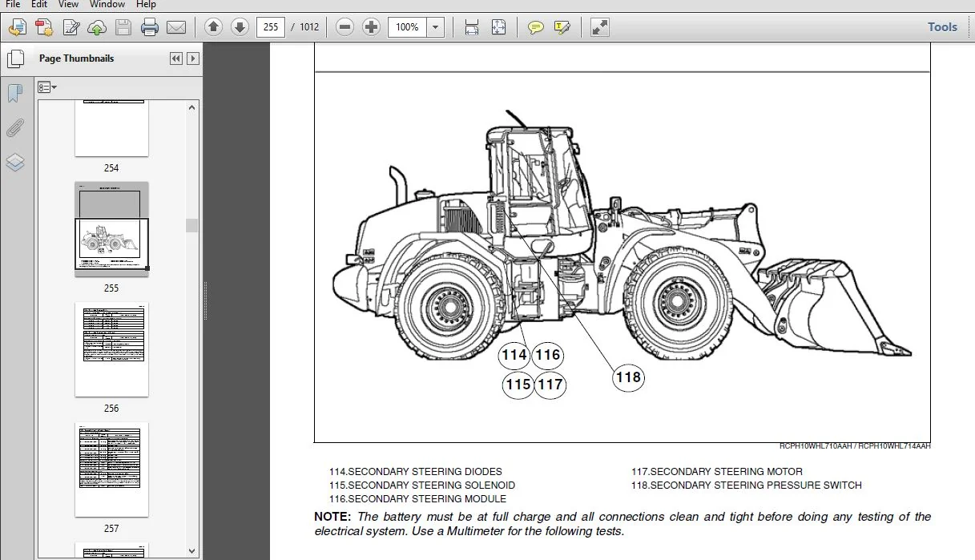Select the page 255 thumbnail

[x=111, y=229]
